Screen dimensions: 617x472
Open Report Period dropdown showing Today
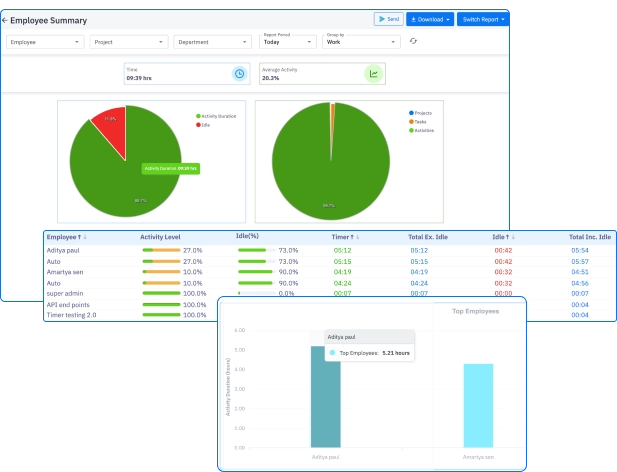pyautogui.click(x=288, y=42)
